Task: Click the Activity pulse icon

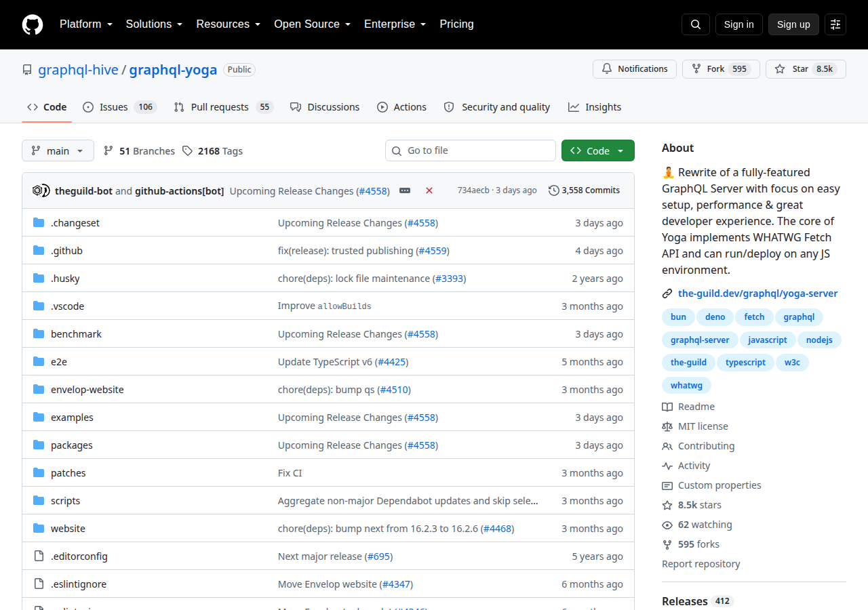Action: click(667, 466)
